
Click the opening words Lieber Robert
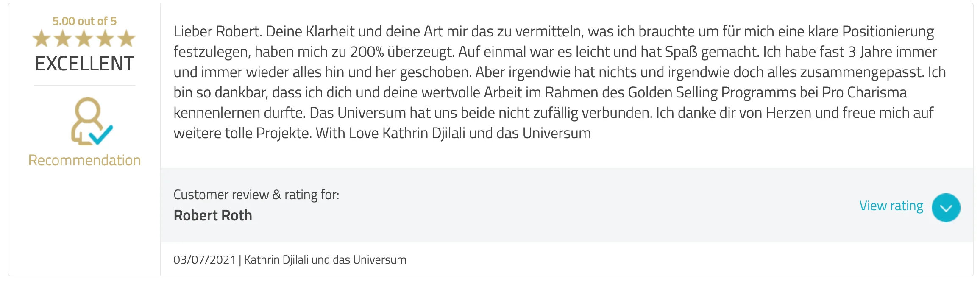[217, 32]
